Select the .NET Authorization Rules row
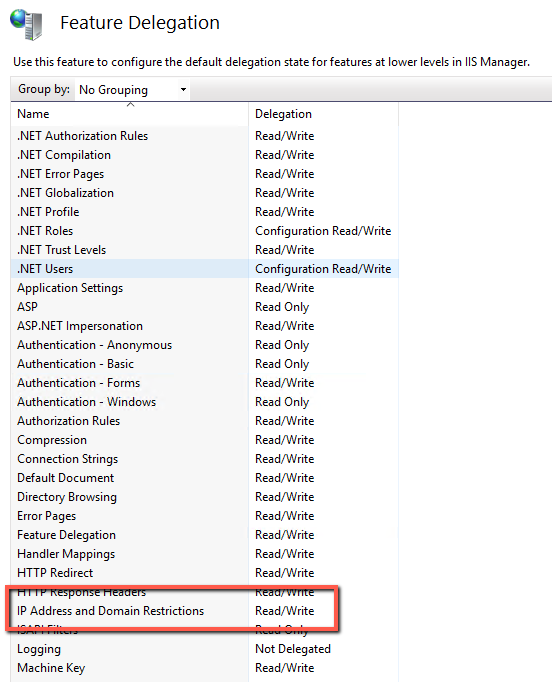Viewport: 552px width, 682px height. (204, 136)
